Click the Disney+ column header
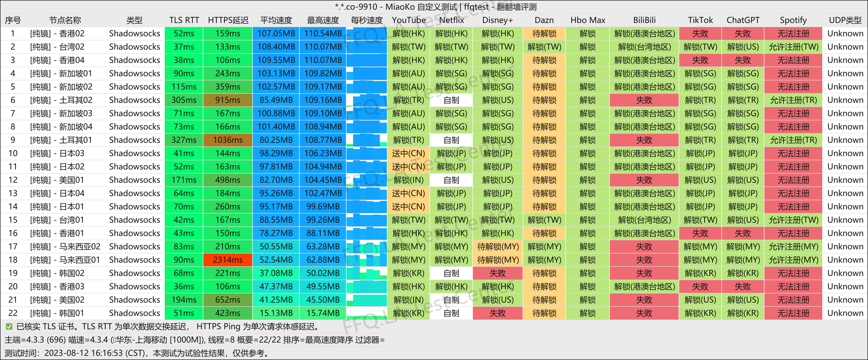 click(498, 20)
